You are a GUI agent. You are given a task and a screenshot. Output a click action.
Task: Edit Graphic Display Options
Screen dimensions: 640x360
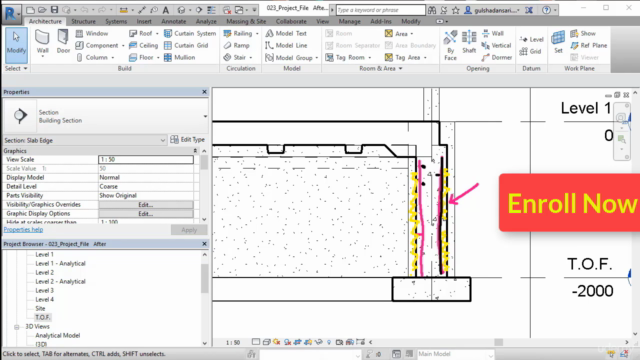(146, 213)
